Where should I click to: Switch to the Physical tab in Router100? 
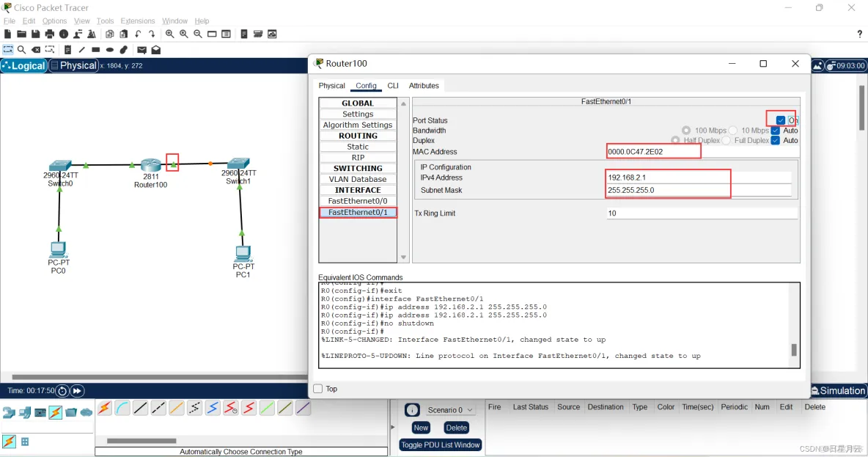tap(331, 86)
